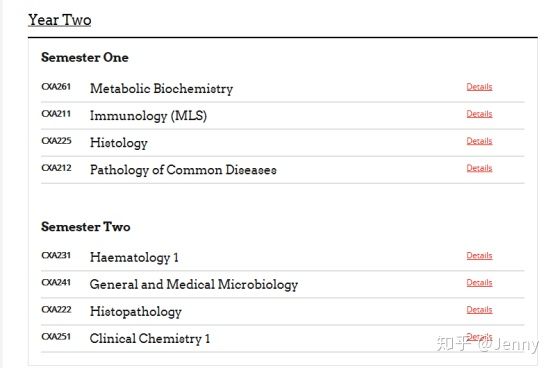Open Details link for Metabolic Biochemistry
The image size is (554, 369).
tap(479, 87)
